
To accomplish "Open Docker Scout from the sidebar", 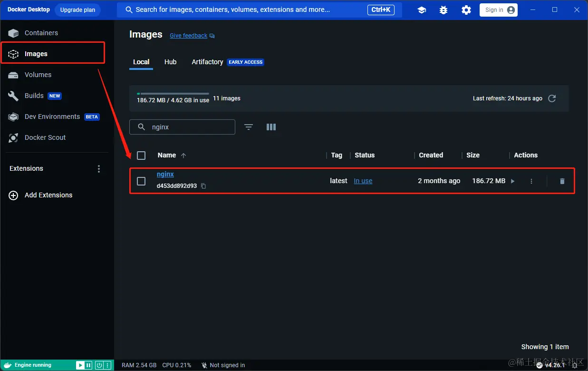I will [45, 137].
